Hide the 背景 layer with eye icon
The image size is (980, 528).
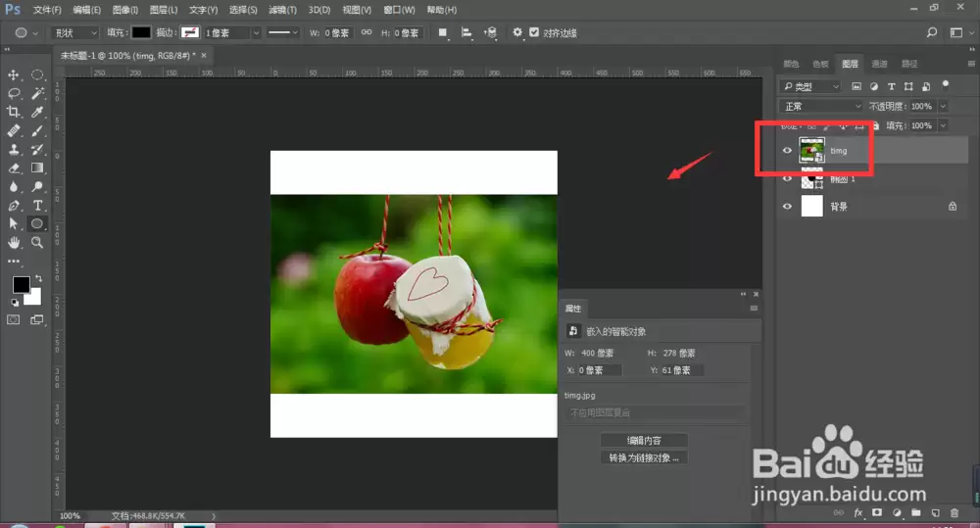[787, 206]
